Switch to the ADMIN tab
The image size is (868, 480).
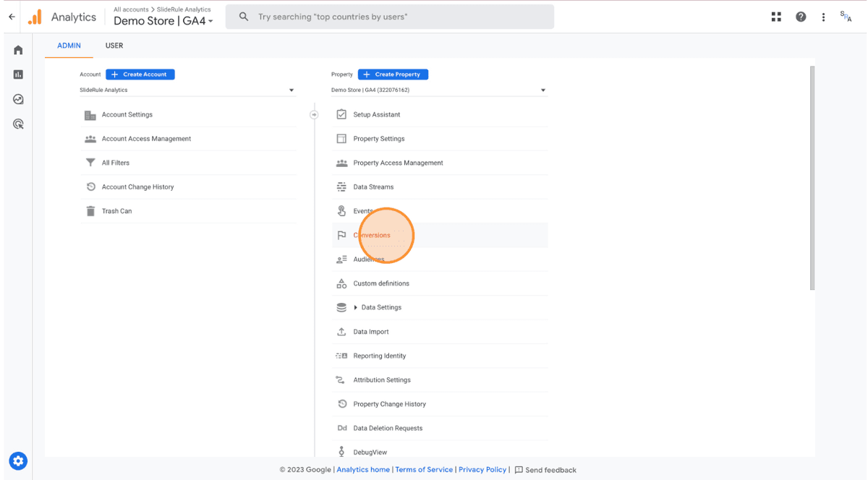tap(69, 46)
